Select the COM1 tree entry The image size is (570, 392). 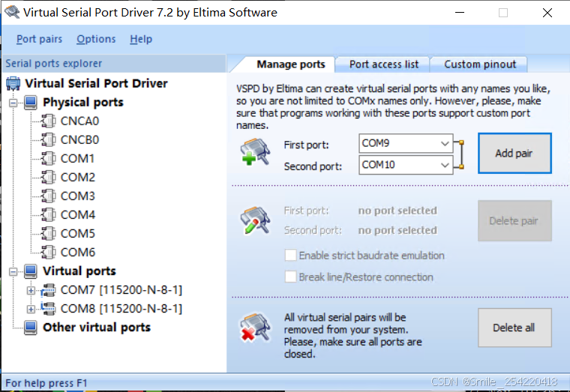[x=77, y=158]
